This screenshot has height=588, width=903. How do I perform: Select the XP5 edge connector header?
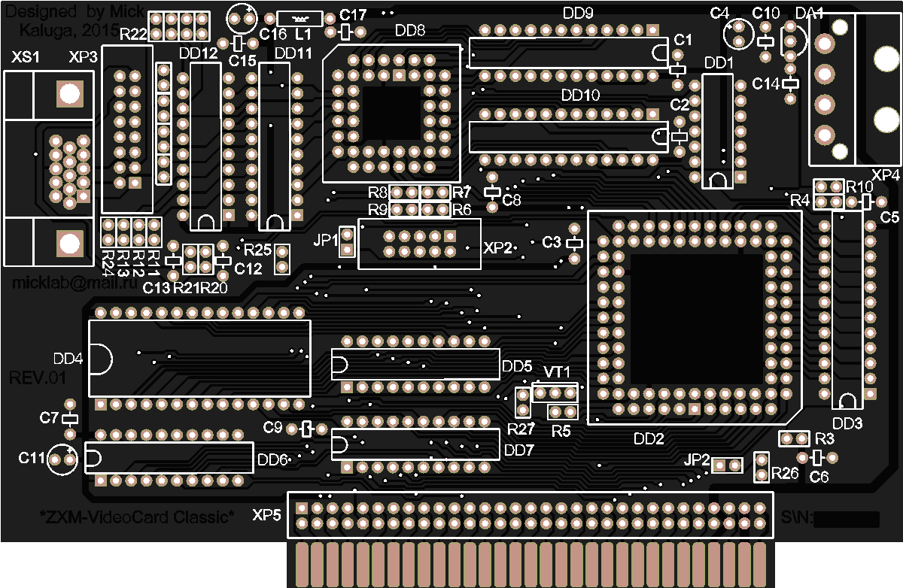tap(529, 516)
